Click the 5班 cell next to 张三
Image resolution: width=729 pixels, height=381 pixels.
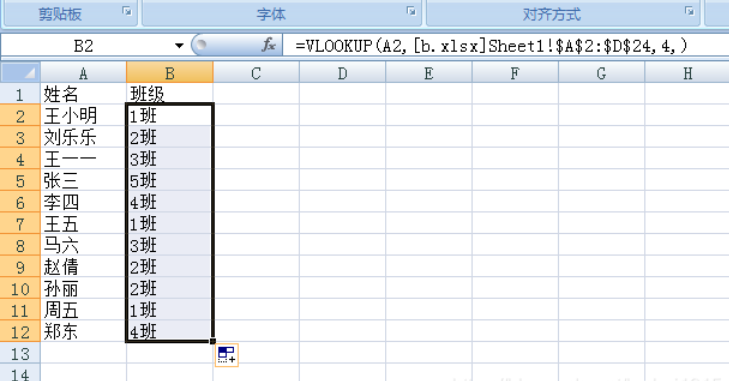pyautogui.click(x=170, y=180)
